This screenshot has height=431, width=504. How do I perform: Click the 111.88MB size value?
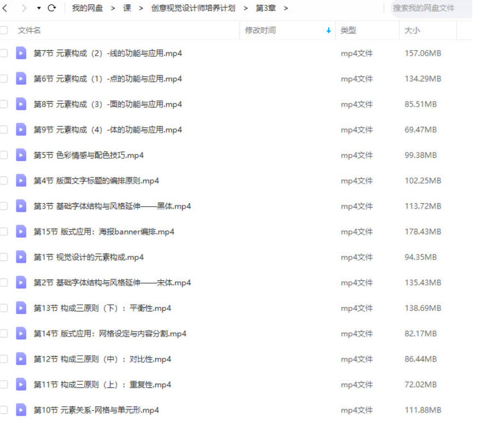click(x=423, y=410)
